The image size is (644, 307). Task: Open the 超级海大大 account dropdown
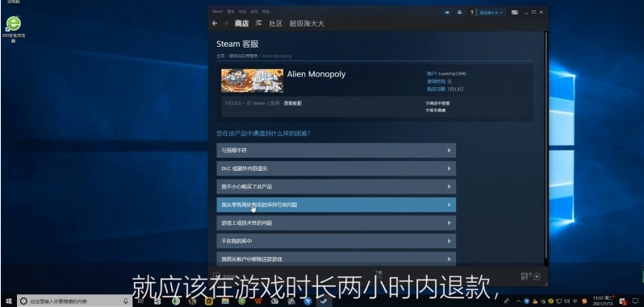[491, 13]
